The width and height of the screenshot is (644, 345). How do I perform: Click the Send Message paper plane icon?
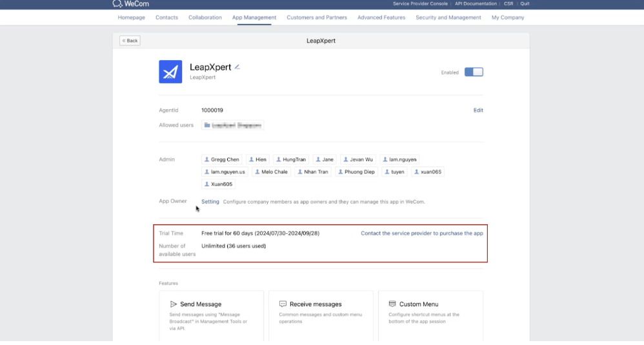pyautogui.click(x=174, y=304)
